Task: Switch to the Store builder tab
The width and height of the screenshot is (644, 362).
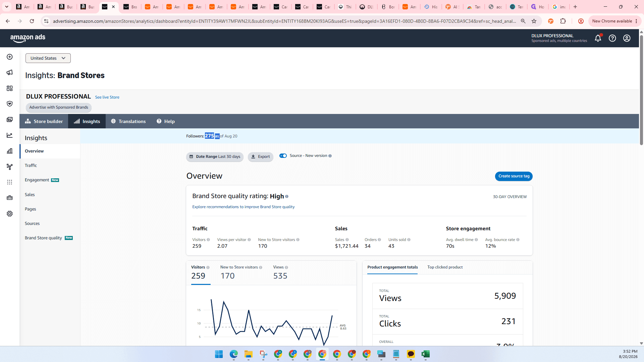Action: tap(44, 121)
